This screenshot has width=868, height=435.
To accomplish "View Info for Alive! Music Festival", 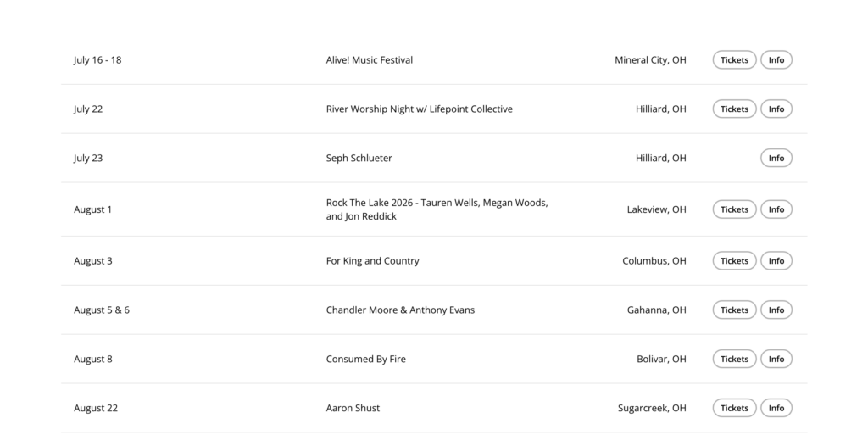I will (x=776, y=59).
